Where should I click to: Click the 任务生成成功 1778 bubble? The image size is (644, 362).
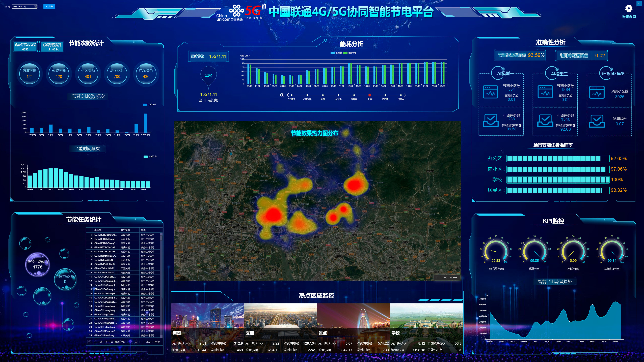tap(38, 264)
